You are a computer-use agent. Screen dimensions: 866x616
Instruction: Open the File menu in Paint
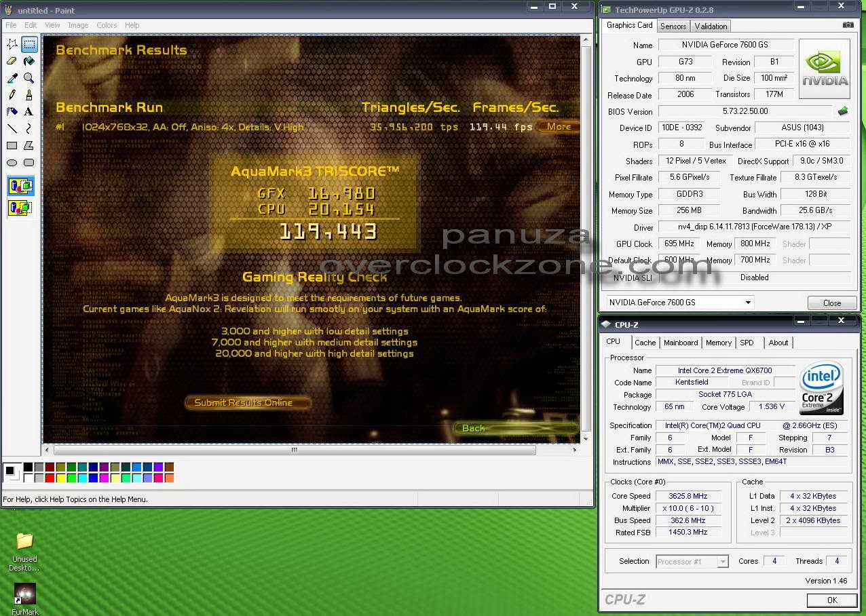[11, 25]
